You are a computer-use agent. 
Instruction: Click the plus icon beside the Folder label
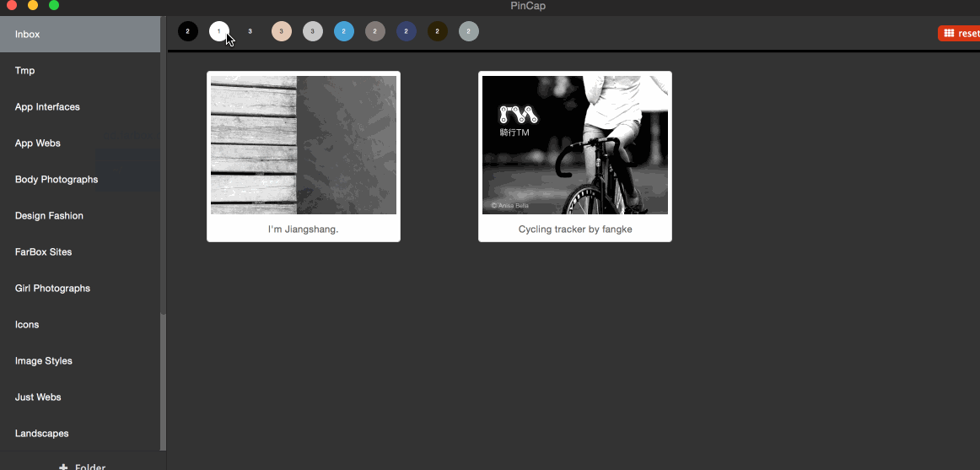(63, 467)
